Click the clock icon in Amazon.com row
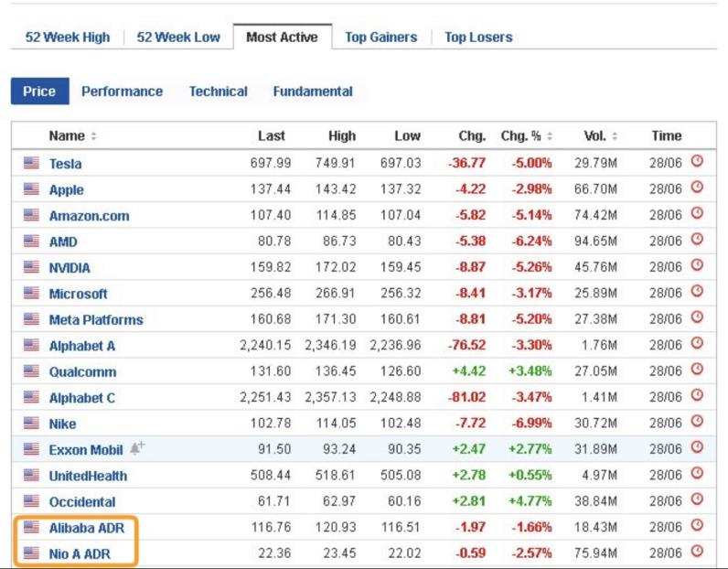 pos(697,213)
